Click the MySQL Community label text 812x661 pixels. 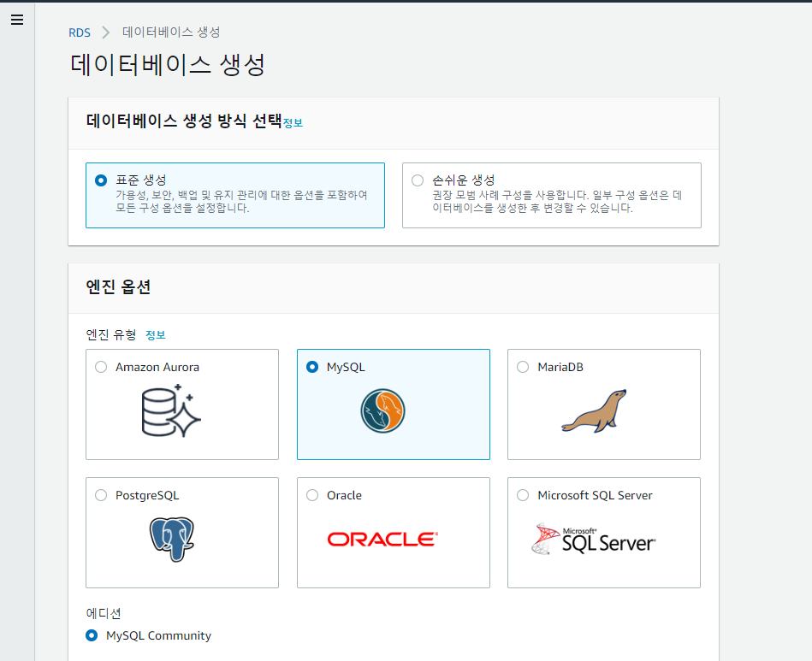pyautogui.click(x=158, y=635)
